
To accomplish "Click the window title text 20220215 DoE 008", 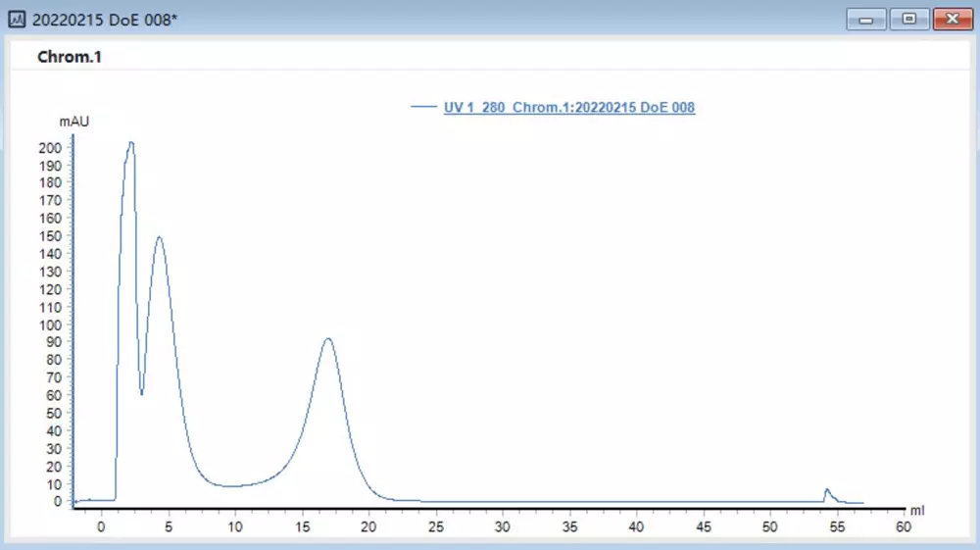I will (x=106, y=19).
